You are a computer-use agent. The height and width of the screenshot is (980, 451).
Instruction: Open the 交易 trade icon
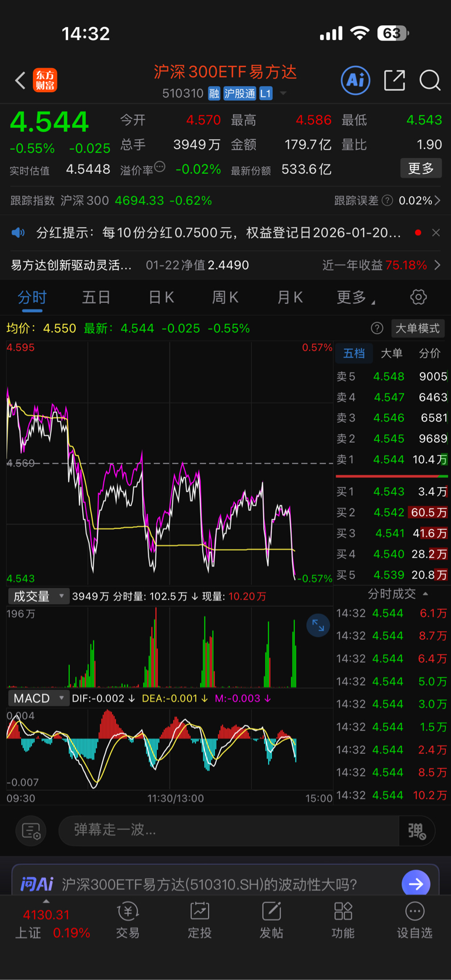[x=127, y=920]
